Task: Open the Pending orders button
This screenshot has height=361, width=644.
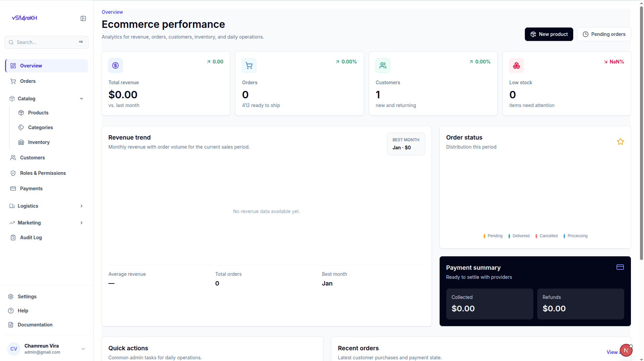Action: 604,34
